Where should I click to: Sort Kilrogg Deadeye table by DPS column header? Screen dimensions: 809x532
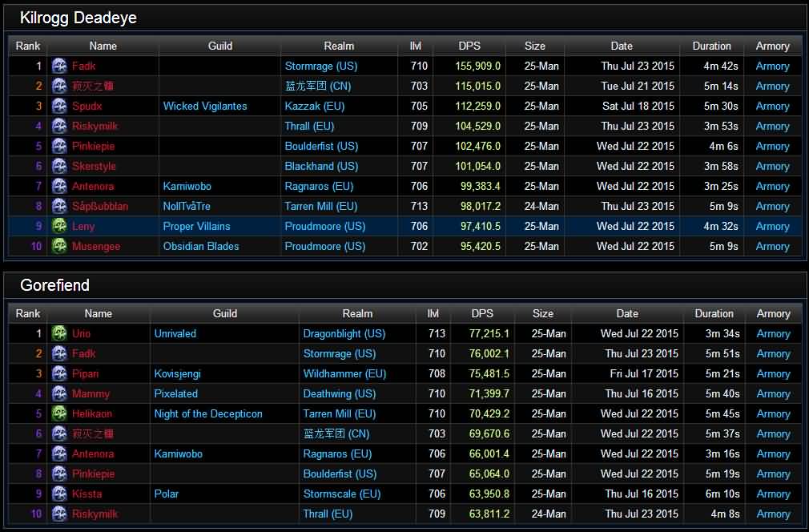[469, 46]
